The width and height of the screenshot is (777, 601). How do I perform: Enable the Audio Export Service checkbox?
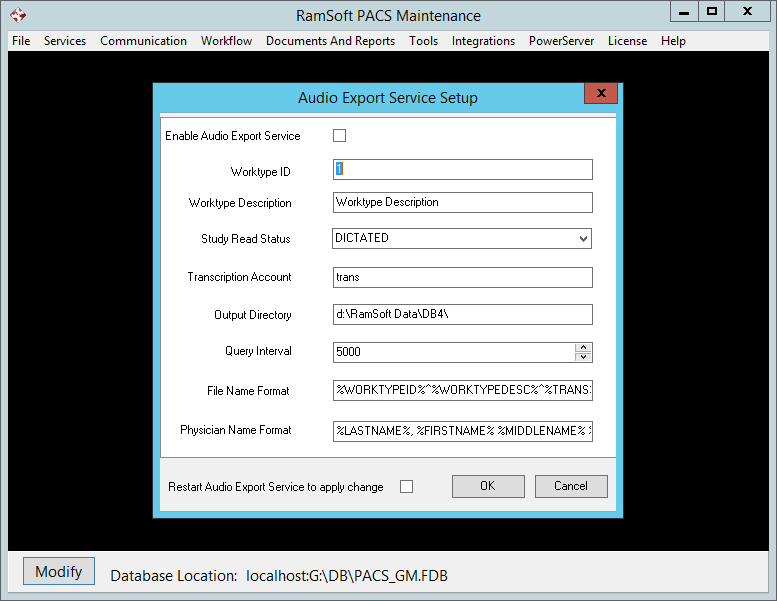click(x=339, y=136)
